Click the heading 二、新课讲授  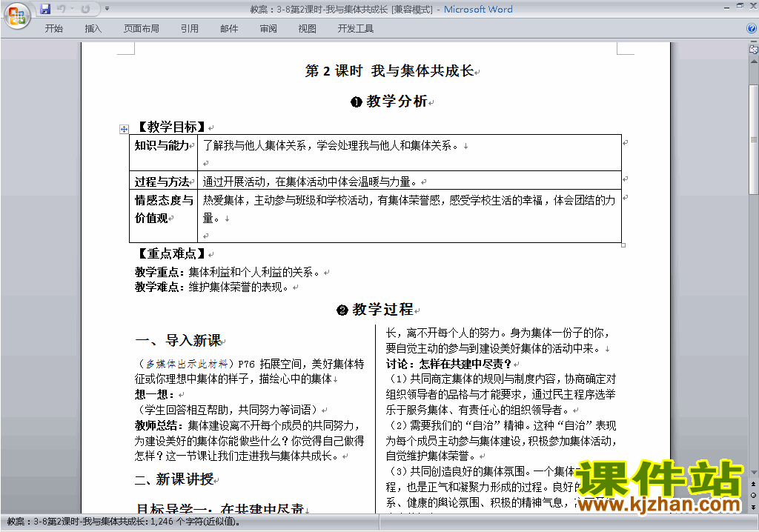point(174,479)
